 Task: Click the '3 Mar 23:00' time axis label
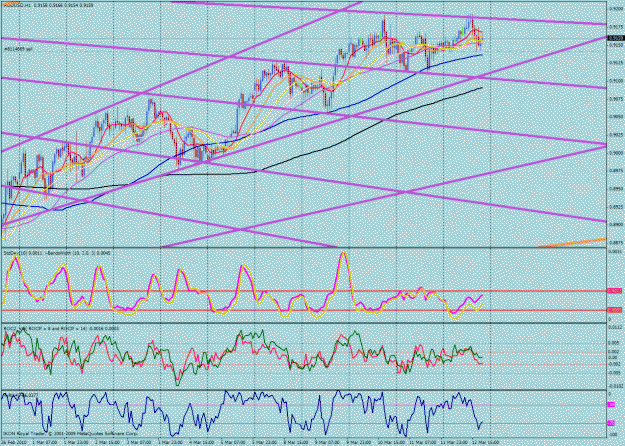tap(170, 442)
